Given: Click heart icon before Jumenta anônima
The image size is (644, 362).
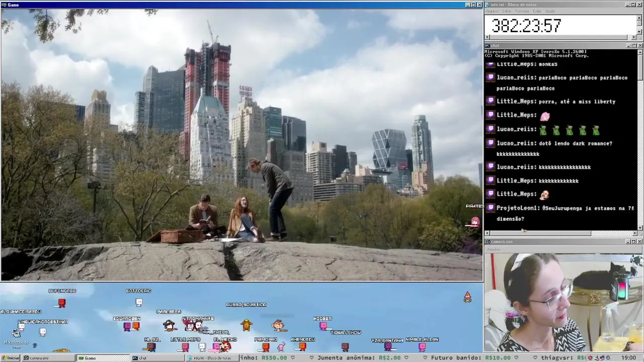Looking at the screenshot, I should coord(311,358).
